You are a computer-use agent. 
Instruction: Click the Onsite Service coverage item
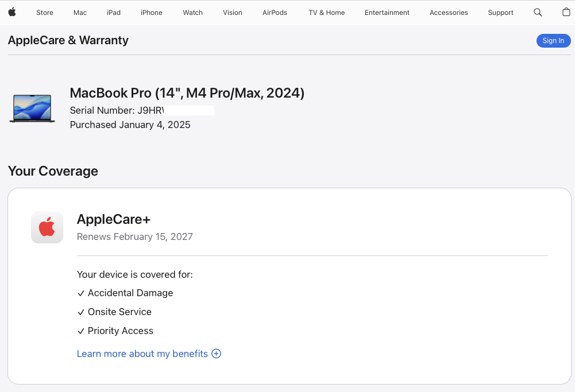click(114, 312)
